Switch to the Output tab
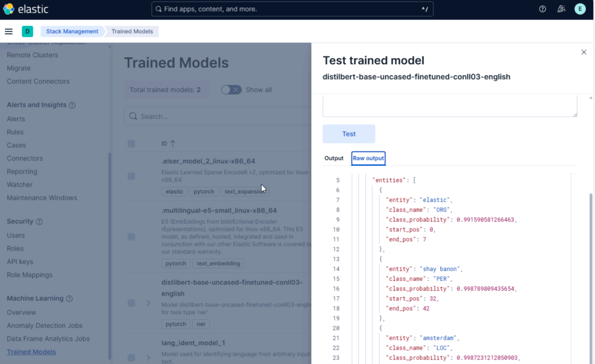The height and width of the screenshot is (364, 595). pyautogui.click(x=334, y=158)
